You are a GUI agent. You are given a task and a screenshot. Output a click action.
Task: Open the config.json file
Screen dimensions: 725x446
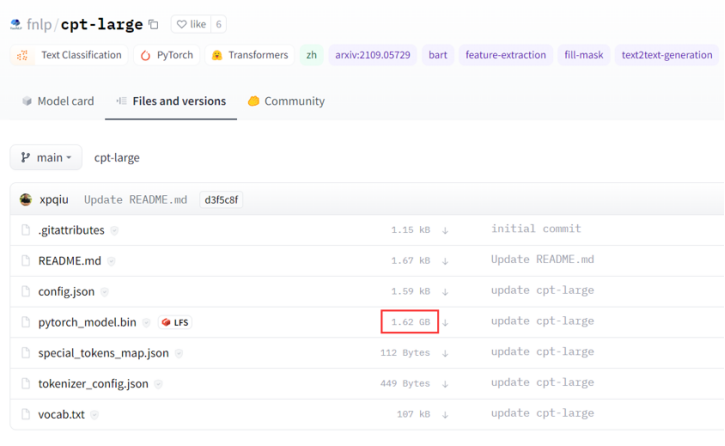click(x=66, y=292)
